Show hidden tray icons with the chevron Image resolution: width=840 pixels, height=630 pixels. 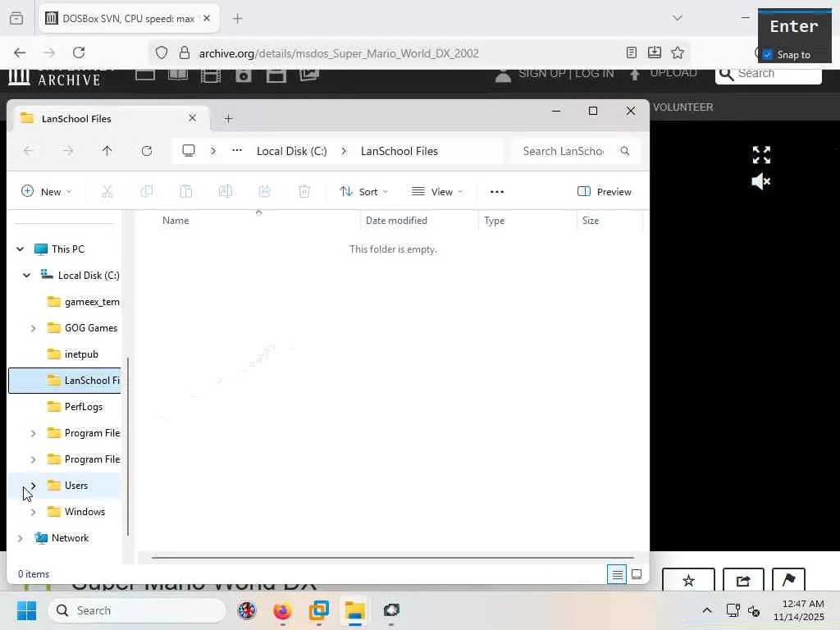707,610
